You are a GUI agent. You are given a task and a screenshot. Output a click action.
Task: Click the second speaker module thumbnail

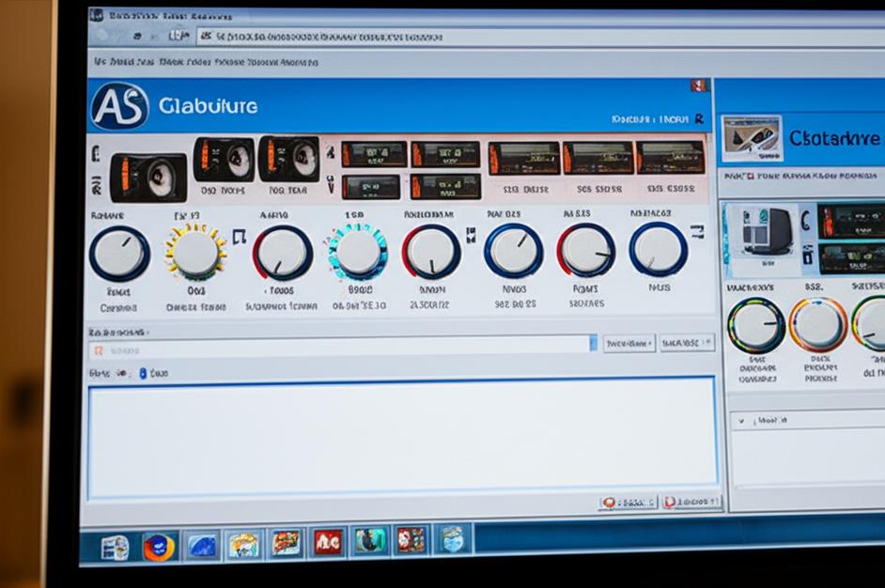224,160
